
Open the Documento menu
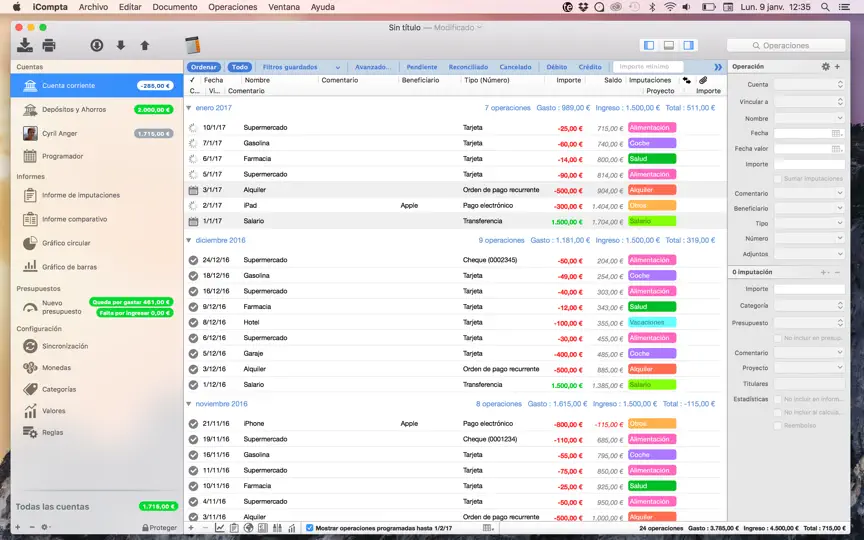(175, 7)
